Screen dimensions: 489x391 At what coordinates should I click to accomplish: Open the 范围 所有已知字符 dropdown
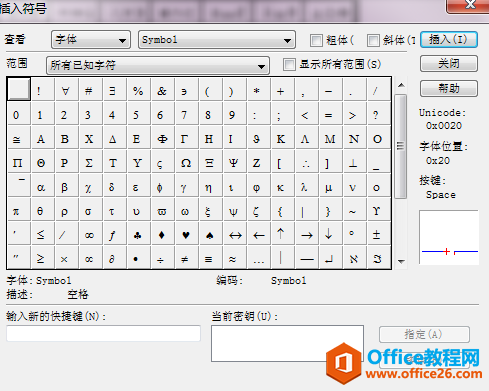[157, 65]
